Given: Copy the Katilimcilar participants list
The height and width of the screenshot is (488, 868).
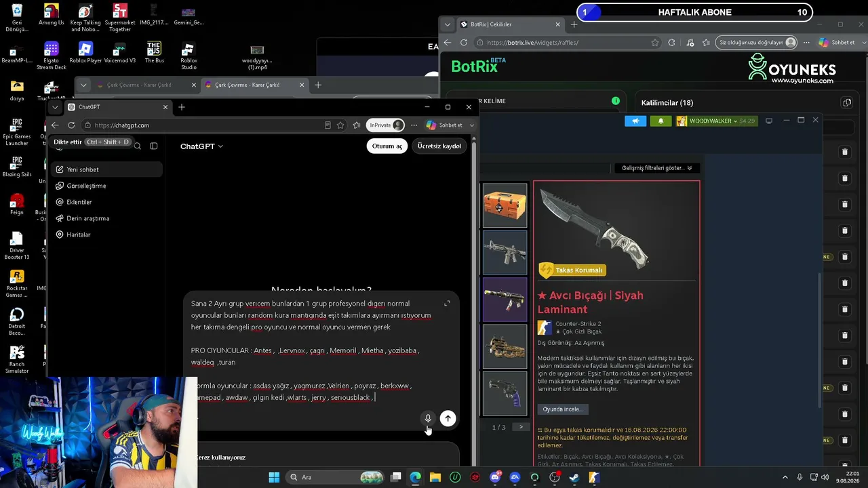Looking at the screenshot, I should (x=847, y=103).
